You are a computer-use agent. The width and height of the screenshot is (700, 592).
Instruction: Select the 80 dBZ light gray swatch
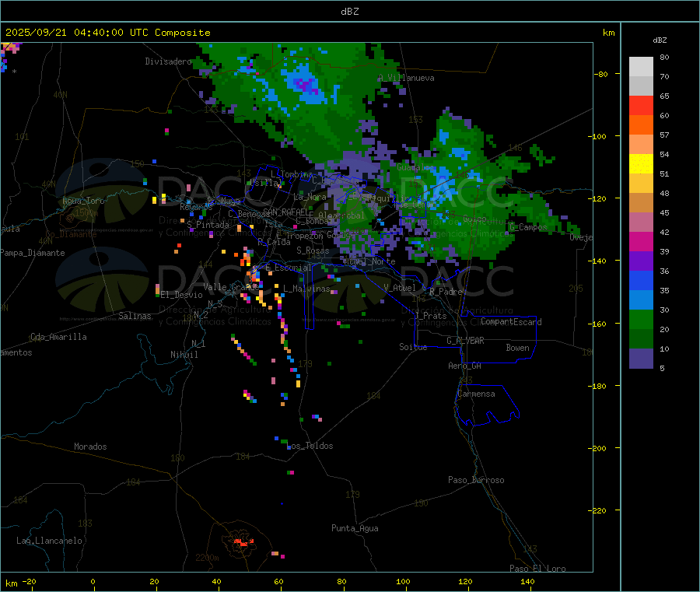coord(641,67)
